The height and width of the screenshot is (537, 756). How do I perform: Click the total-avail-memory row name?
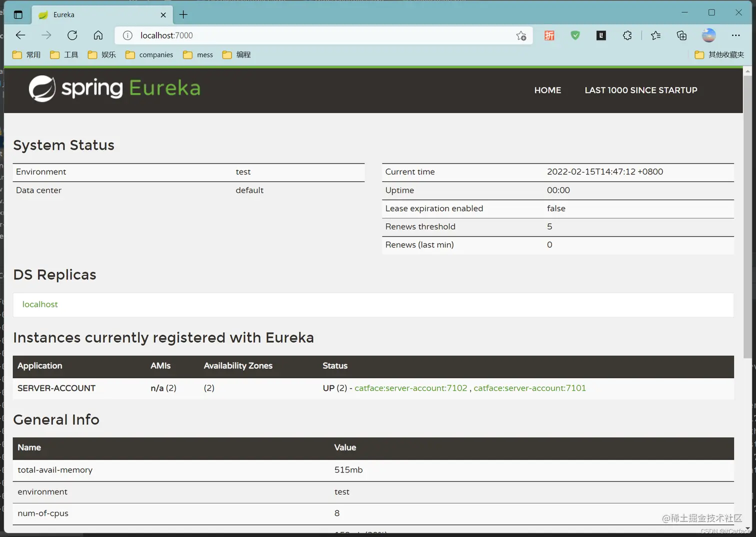coord(55,469)
